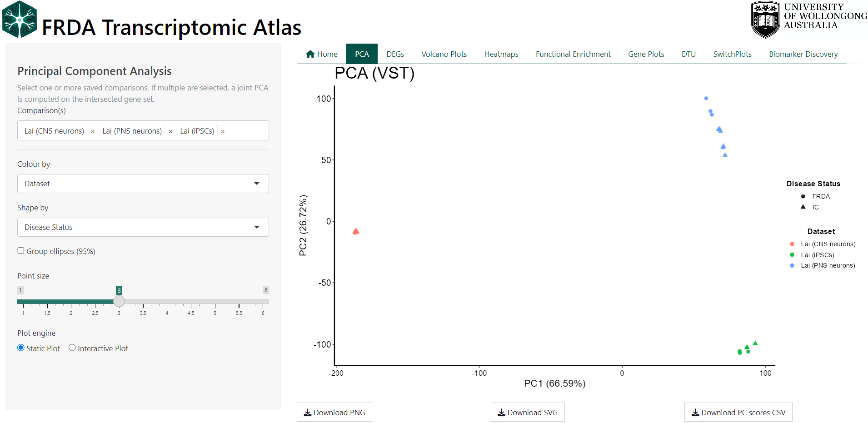Screen dimensions: 868x423
Task: Click the Point size slider handle
Action: (119, 301)
